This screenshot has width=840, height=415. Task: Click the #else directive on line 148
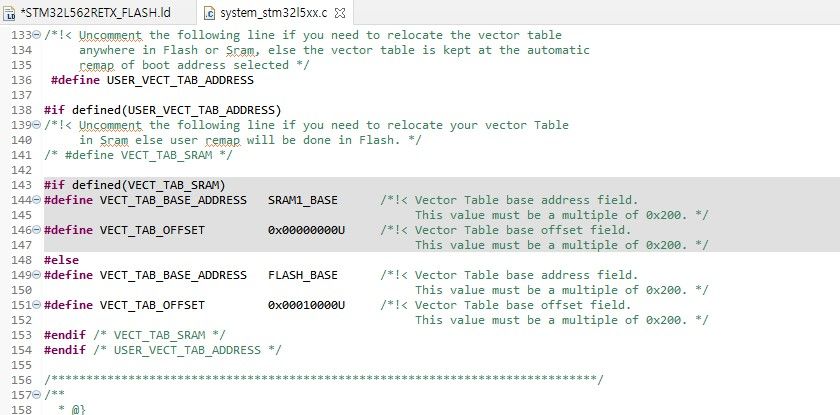click(x=62, y=260)
